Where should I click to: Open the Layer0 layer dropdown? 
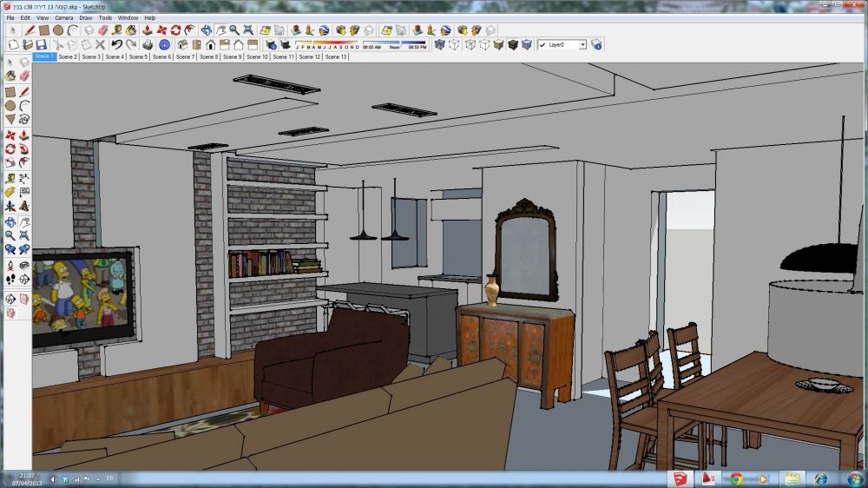(582, 44)
